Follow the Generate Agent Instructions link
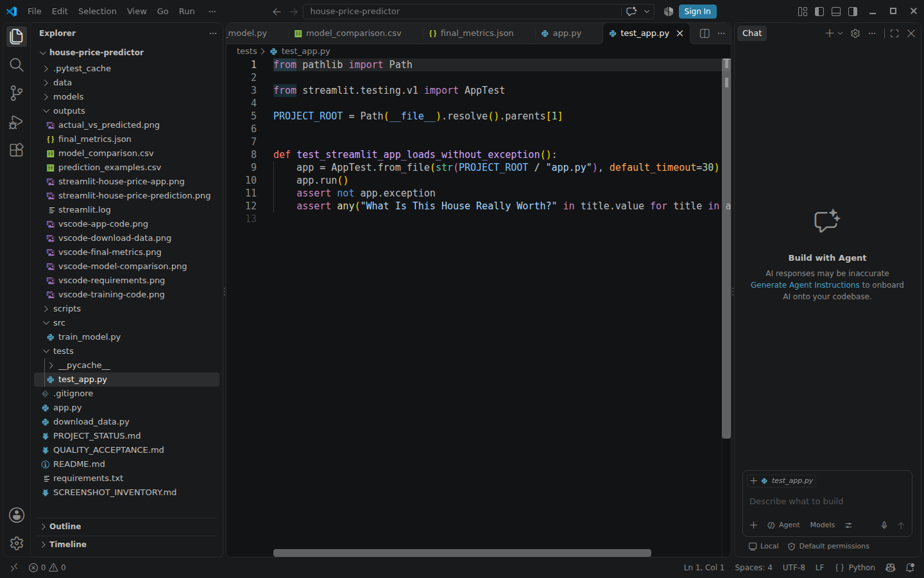Screen dimensions: 924x578 pyautogui.click(x=805, y=285)
